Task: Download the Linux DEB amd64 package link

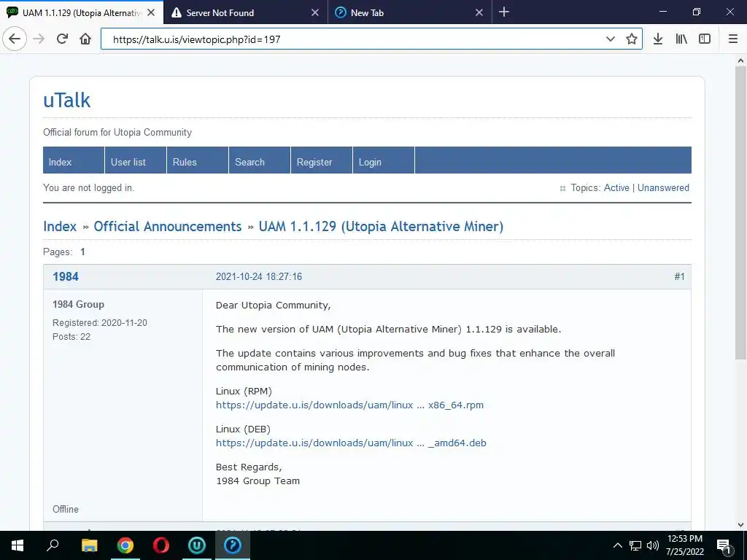Action: point(351,443)
